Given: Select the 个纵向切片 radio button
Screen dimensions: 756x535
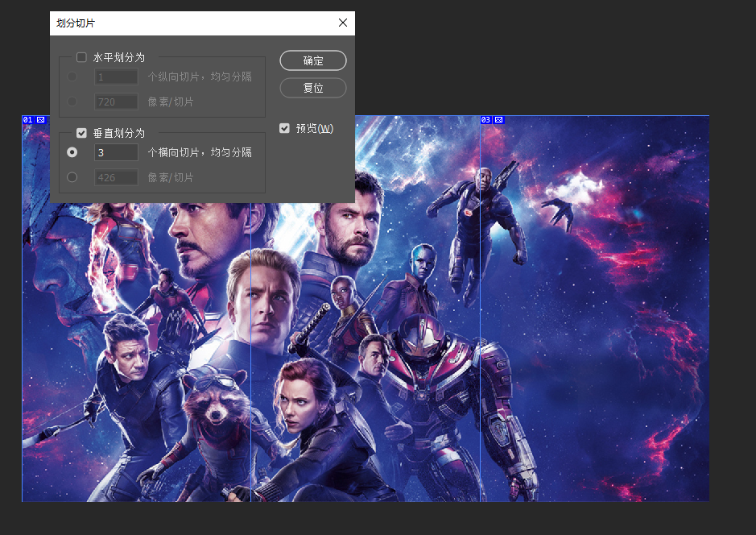Looking at the screenshot, I should (72, 77).
